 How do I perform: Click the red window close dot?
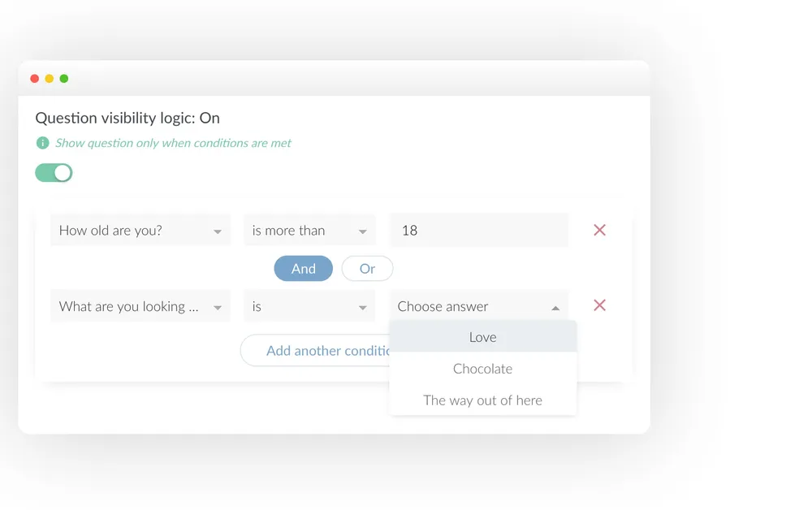point(35,79)
